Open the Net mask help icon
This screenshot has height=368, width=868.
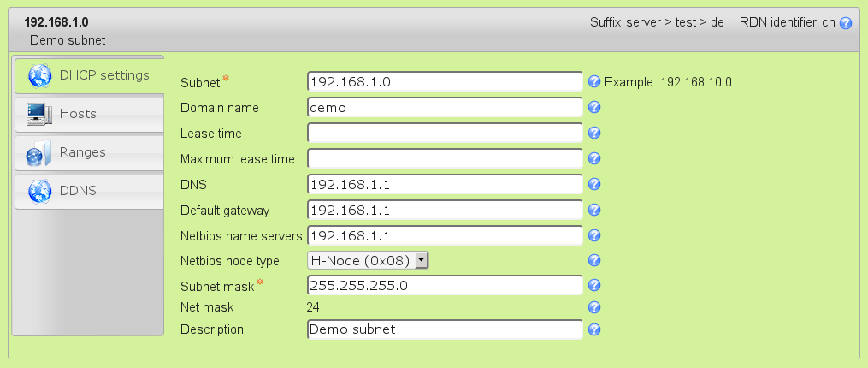pos(594,307)
